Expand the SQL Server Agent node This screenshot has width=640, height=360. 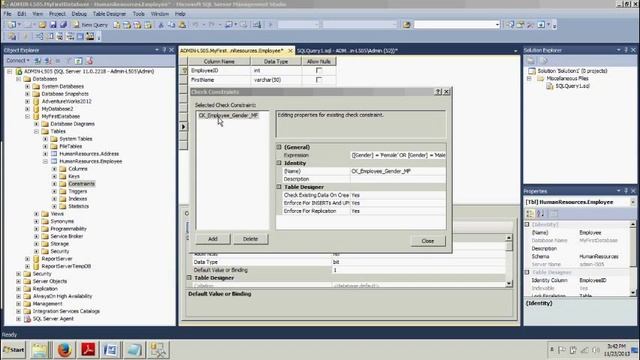18,319
